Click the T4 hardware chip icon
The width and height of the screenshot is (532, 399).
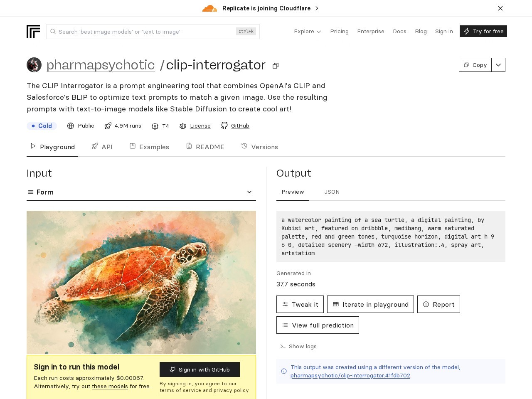click(x=155, y=126)
